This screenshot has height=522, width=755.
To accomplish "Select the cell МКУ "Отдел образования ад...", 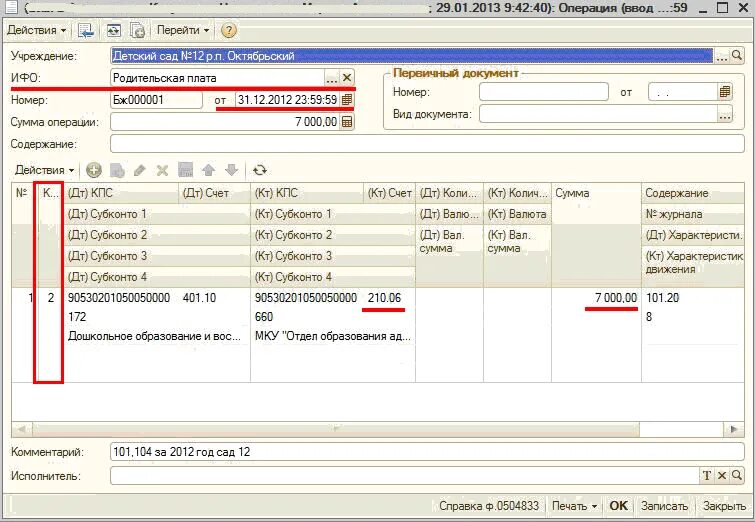I will (x=333, y=336).
